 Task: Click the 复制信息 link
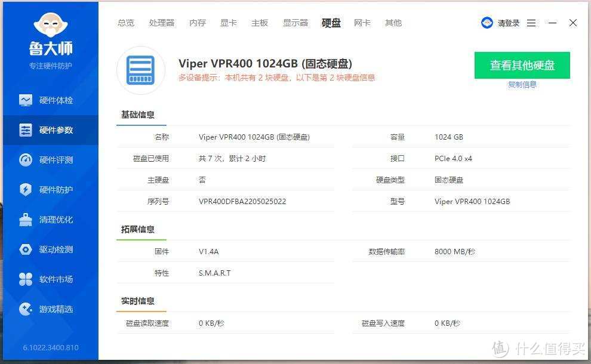click(x=522, y=84)
